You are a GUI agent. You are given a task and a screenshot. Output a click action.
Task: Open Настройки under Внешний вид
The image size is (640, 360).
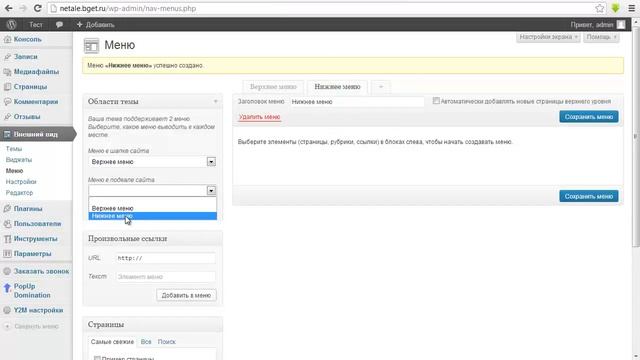(21, 182)
